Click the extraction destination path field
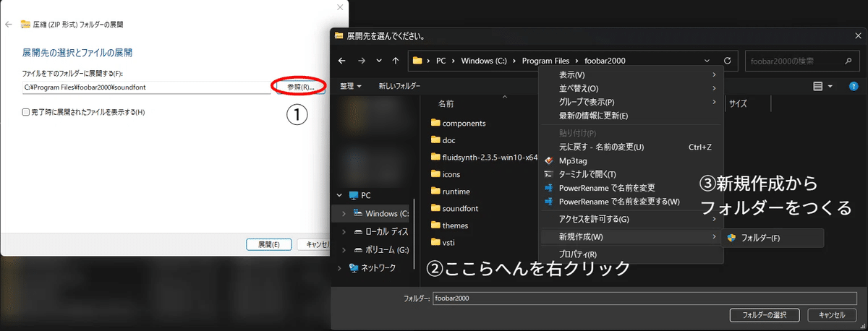Image resolution: width=868 pixels, height=331 pixels. pos(146,87)
